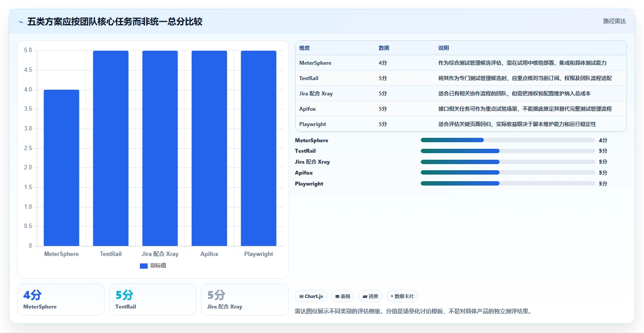Image resolution: width=644 pixels, height=333 pixels.
Task: Click the 进度 chip
Action: coord(370,296)
